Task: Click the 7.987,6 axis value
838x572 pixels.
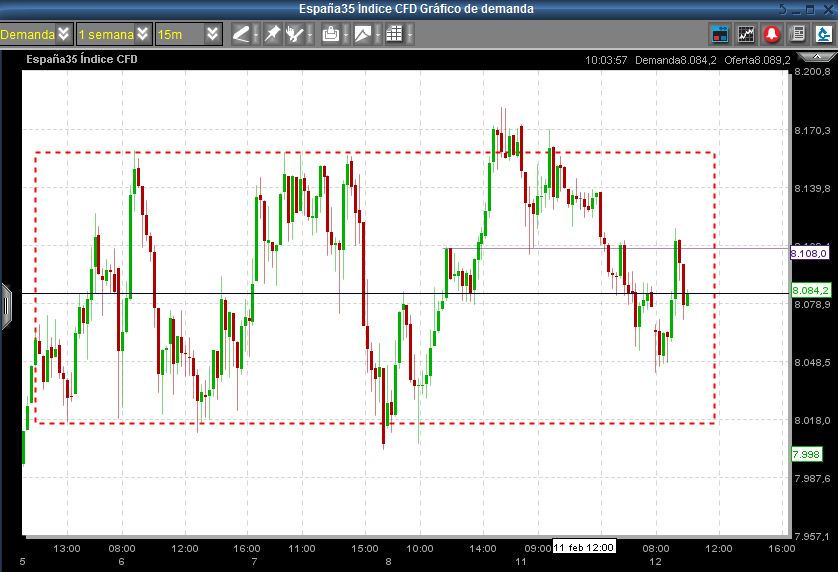Action: (812, 478)
